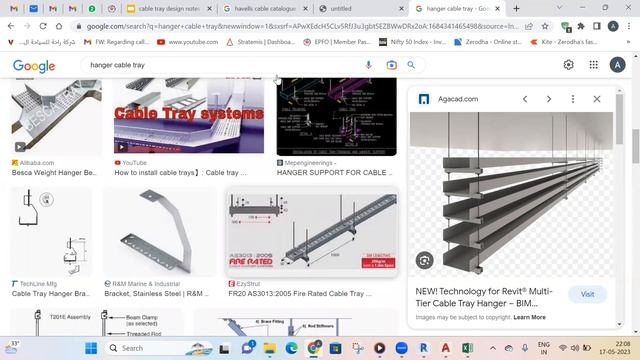Show hidden system tray icons
640x360 pixels.
[493, 348]
